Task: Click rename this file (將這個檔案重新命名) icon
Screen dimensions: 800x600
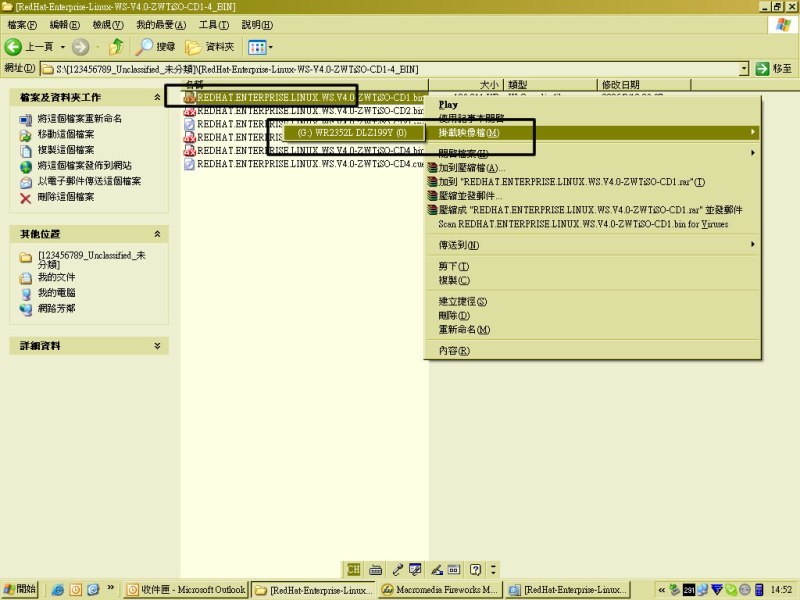Action: point(26,119)
